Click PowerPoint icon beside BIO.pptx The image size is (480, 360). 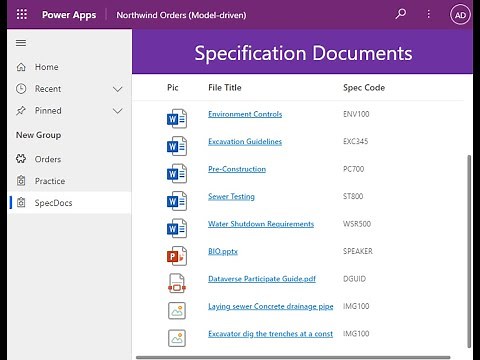[x=177, y=256]
